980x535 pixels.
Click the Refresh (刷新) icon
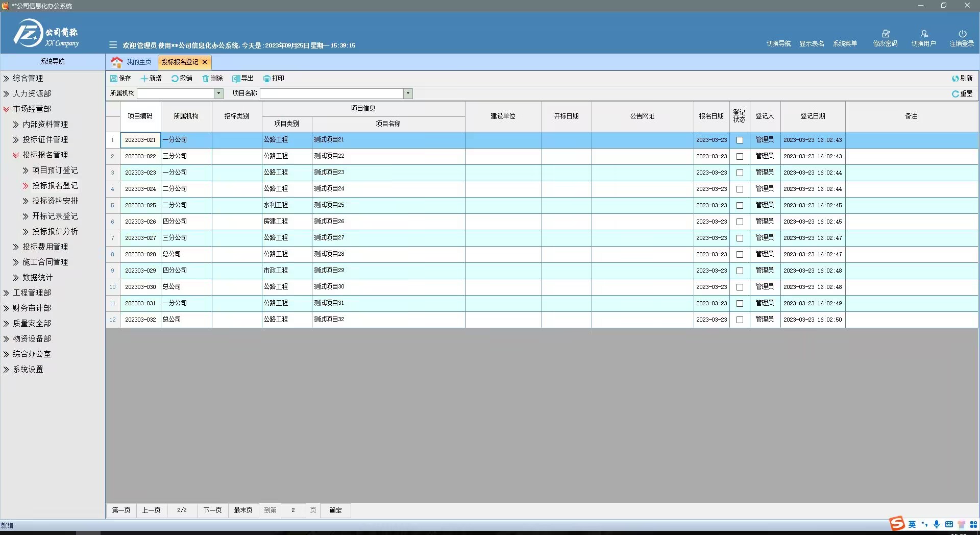955,79
